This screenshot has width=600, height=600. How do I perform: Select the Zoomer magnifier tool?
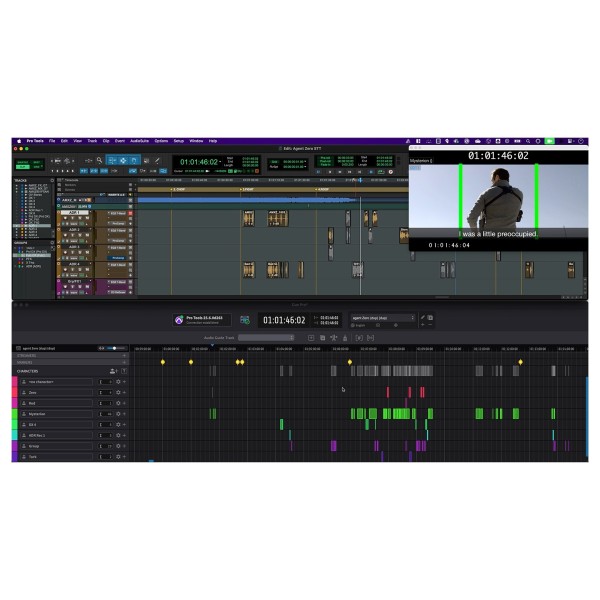99,160
